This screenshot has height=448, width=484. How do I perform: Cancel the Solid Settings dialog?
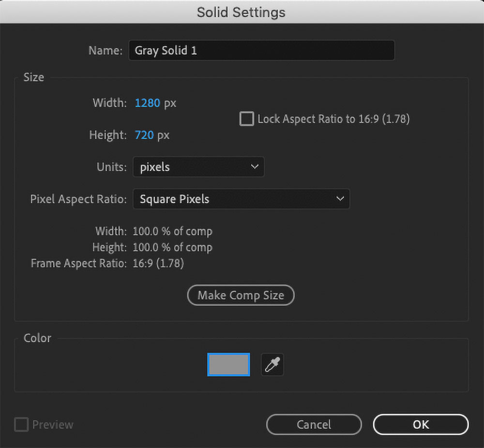coord(314,425)
